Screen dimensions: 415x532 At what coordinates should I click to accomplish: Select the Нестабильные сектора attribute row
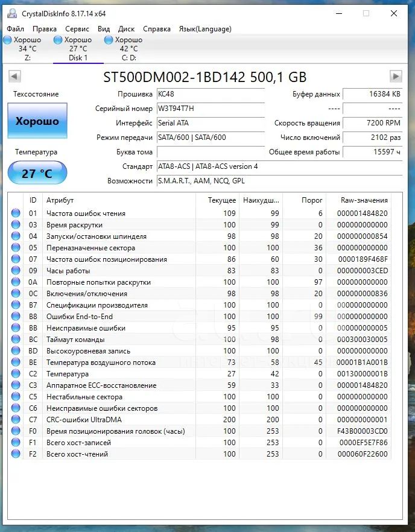point(200,397)
